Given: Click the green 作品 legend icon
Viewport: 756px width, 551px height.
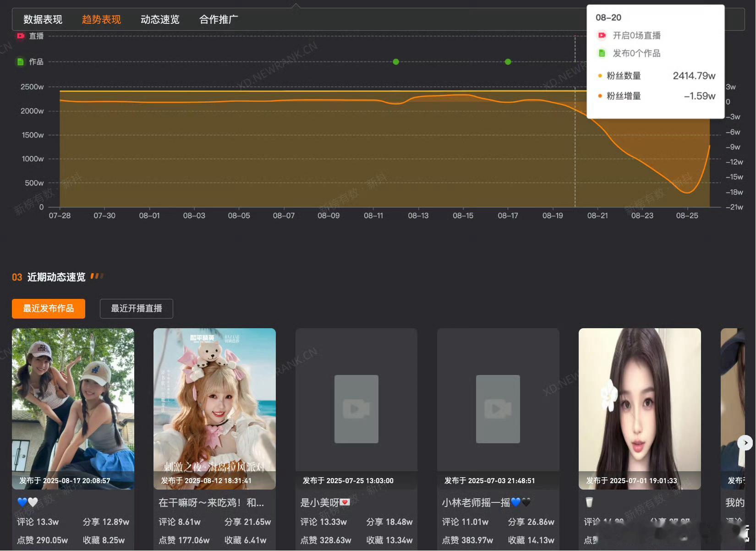Looking at the screenshot, I should (21, 61).
